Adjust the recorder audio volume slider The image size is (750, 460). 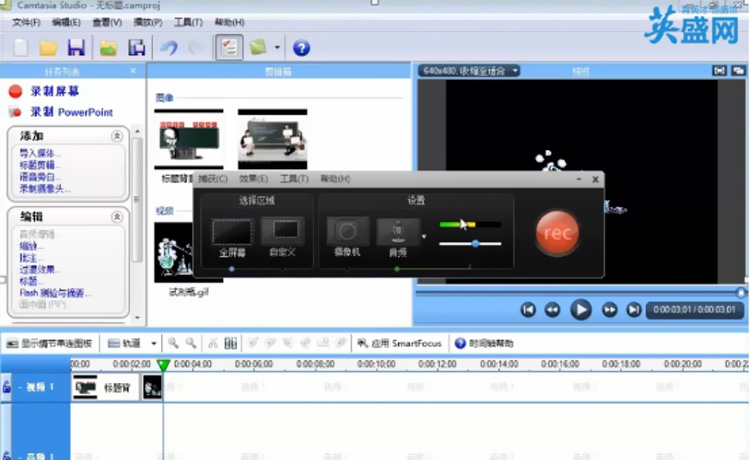474,243
